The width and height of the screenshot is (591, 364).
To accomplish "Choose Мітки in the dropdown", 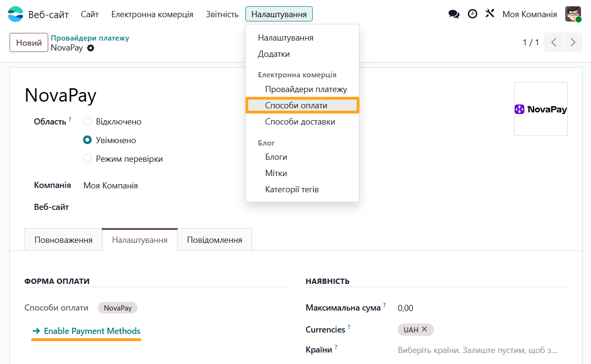I will click(x=302, y=173).
